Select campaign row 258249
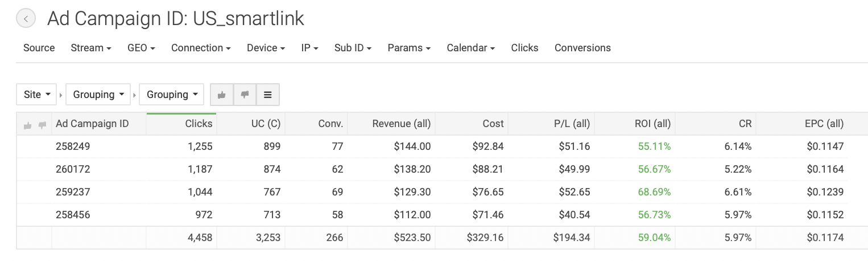Viewport: 868px width, 261px height. click(73, 146)
